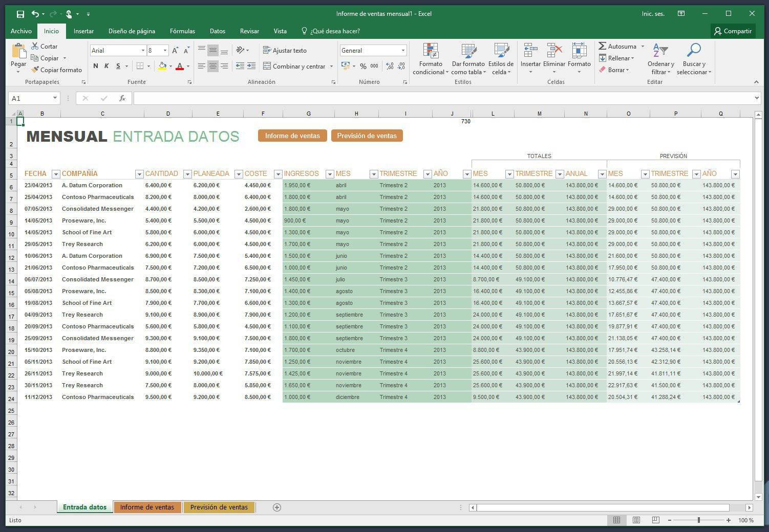Click the insert function fx icon

122,98
